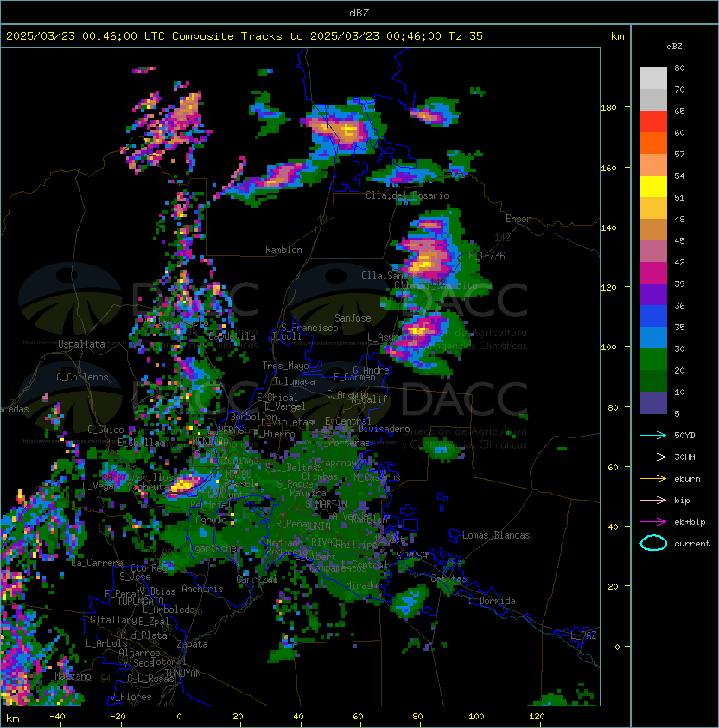Image resolution: width=719 pixels, height=728 pixels.
Task: Click 'Tz 35' in the header line
Action: pyautogui.click(x=466, y=36)
